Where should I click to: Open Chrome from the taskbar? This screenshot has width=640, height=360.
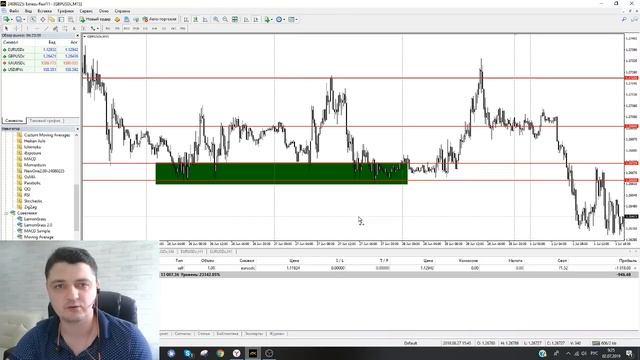pyautogui.click(x=220, y=353)
